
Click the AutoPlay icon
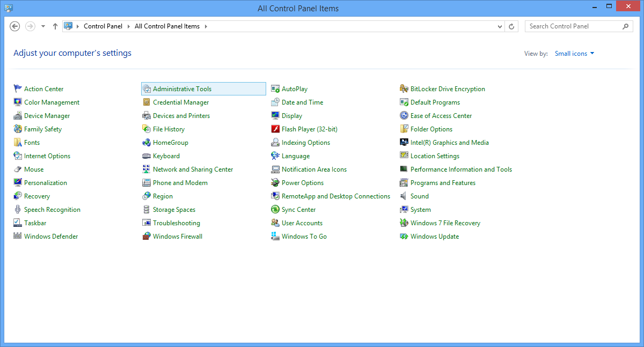pyautogui.click(x=275, y=89)
